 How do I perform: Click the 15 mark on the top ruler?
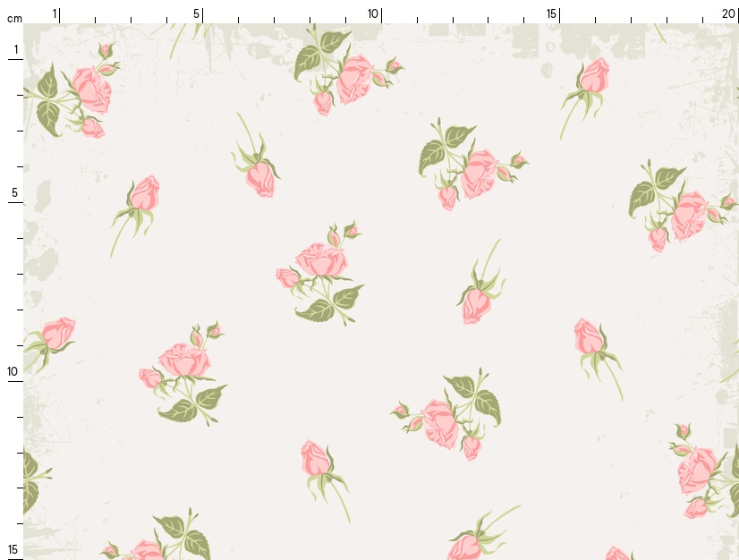click(552, 13)
